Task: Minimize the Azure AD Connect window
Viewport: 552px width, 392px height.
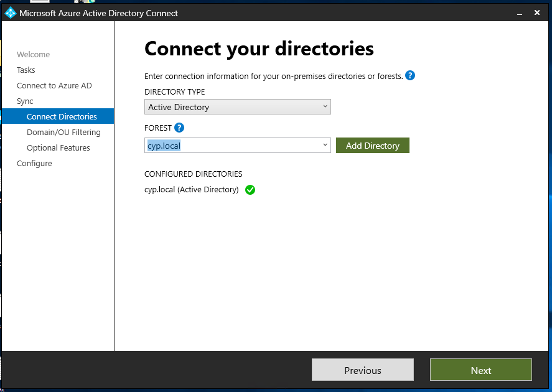Action: tap(519, 13)
